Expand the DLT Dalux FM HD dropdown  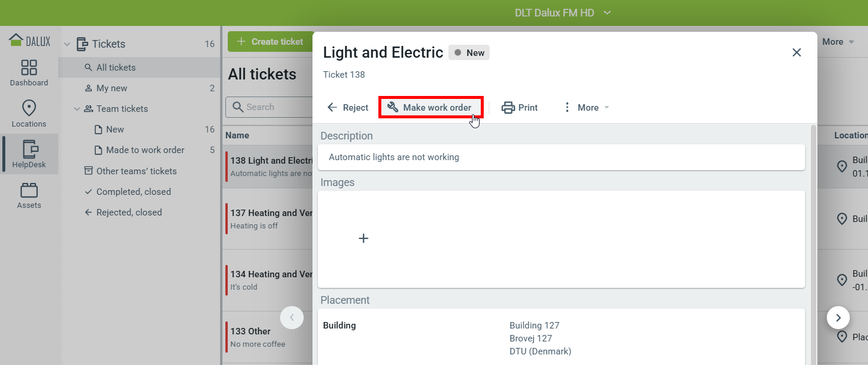(x=608, y=13)
